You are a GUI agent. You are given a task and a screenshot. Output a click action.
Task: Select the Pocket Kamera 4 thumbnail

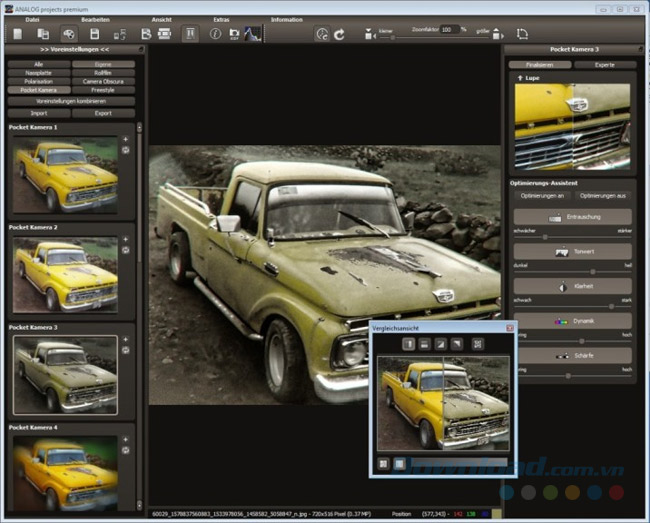[x=64, y=470]
